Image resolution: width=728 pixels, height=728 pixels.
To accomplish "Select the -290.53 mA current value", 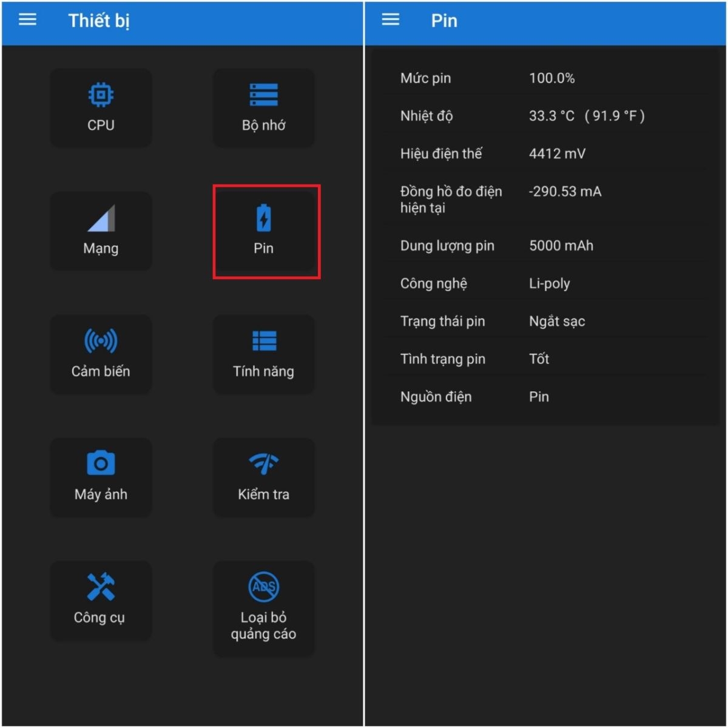I will pos(565,192).
